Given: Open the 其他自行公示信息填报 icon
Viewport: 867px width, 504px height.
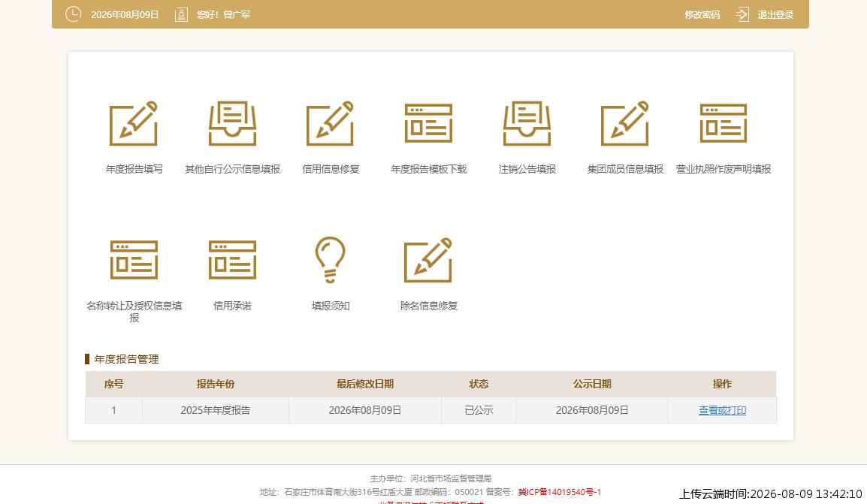Looking at the screenshot, I should pyautogui.click(x=232, y=124).
